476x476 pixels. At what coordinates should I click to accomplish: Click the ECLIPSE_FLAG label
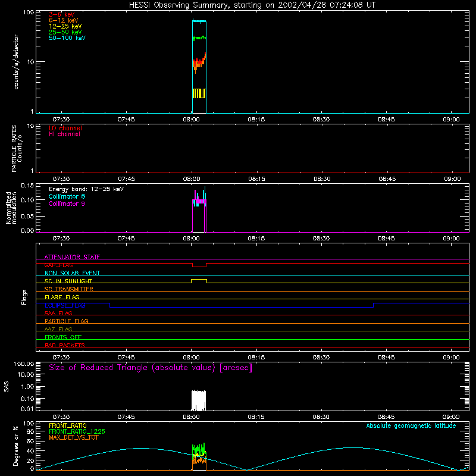(x=65, y=305)
